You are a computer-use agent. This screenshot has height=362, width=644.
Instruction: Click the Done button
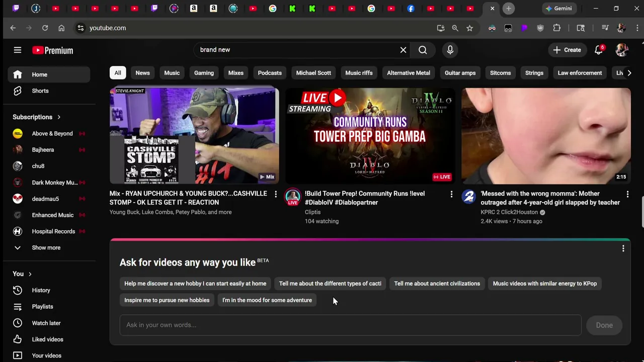coord(604,325)
